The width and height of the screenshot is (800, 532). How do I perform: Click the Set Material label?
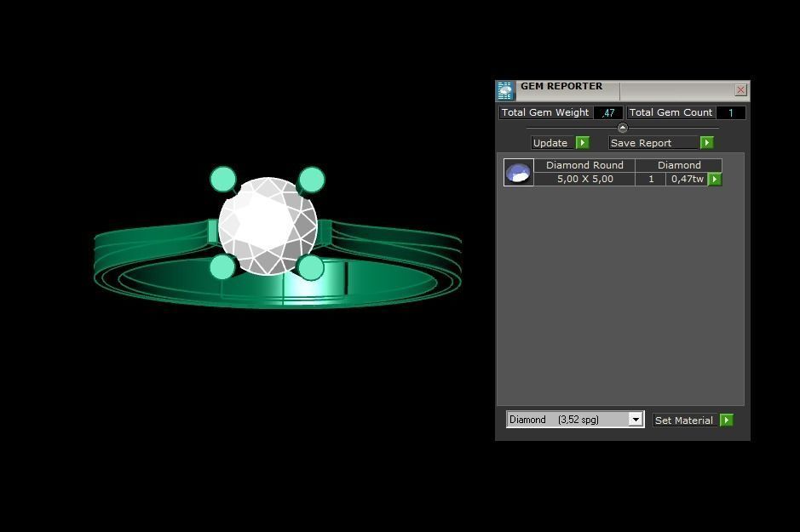[685, 420]
